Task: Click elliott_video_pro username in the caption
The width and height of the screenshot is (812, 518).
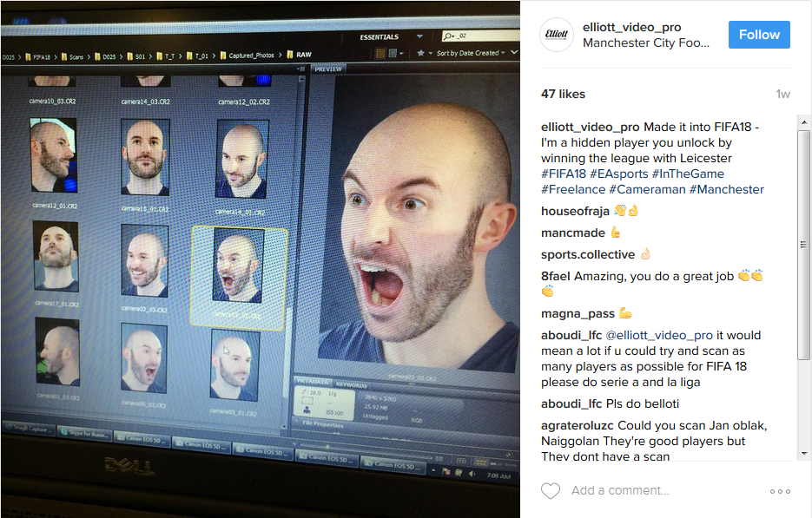Action: [590, 127]
